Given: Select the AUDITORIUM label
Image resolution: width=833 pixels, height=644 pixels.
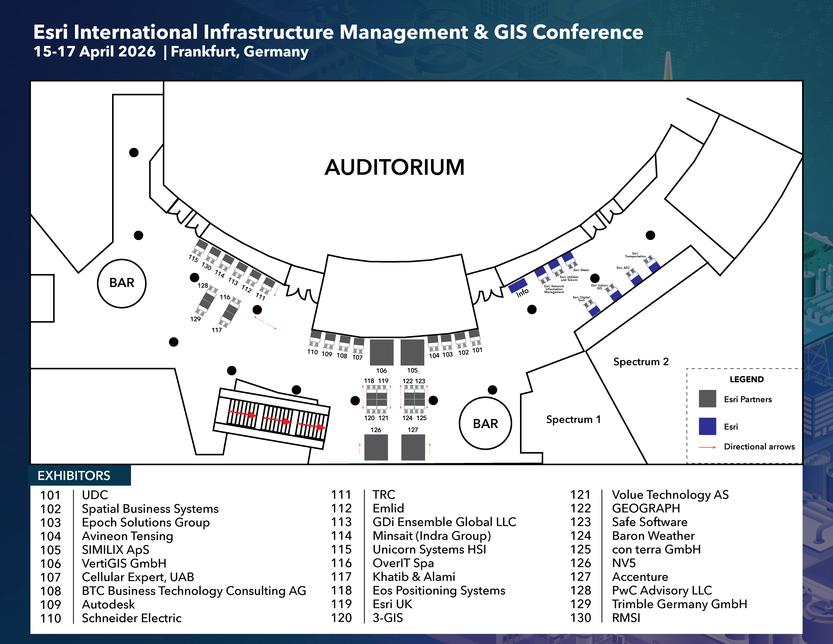Looking at the screenshot, I should (394, 167).
